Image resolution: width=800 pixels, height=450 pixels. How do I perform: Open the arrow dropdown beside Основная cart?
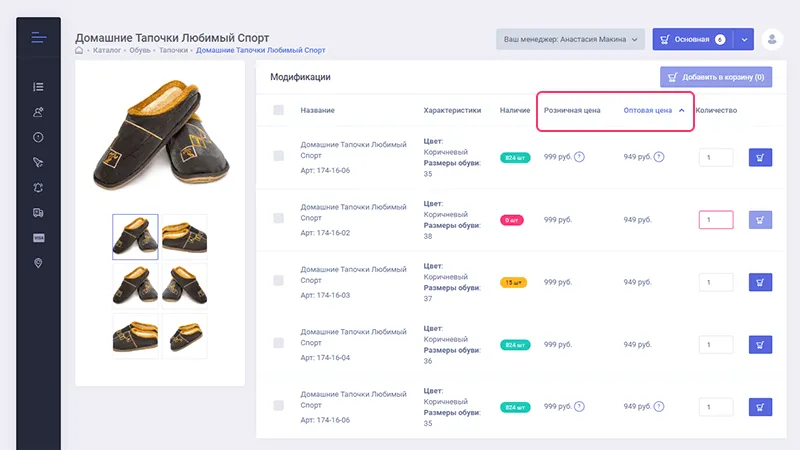(744, 39)
